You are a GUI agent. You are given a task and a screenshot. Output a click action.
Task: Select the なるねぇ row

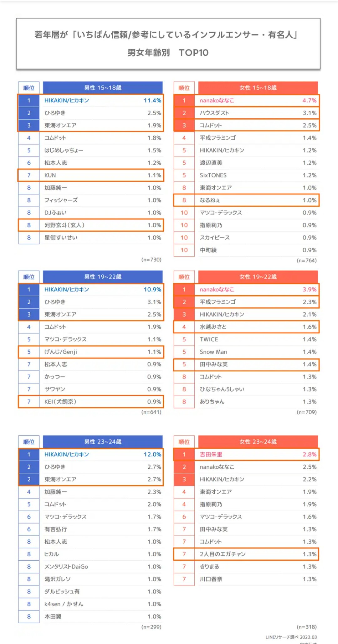tap(246, 200)
